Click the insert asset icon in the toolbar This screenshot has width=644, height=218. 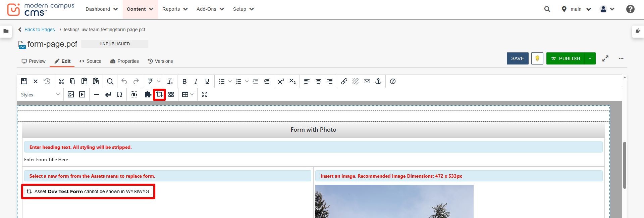[x=159, y=94]
